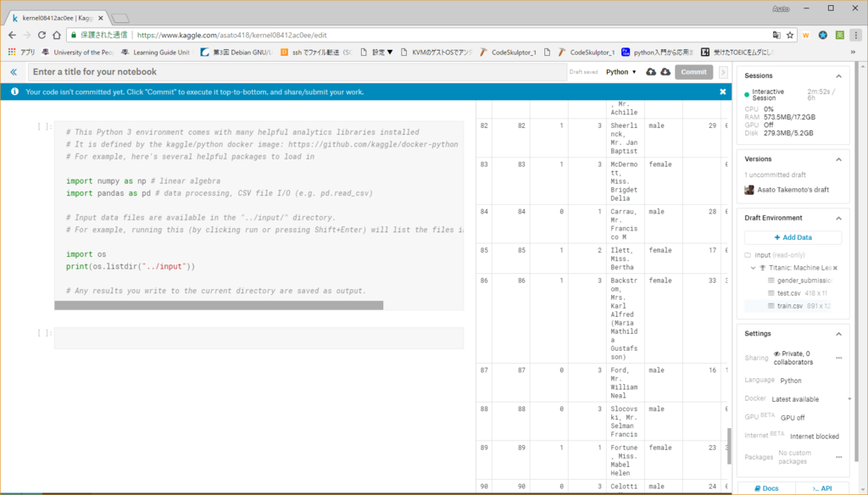Show more bookmarks with the double-arrow chevron
Image resolution: width=868 pixels, height=495 pixels.
853,52
